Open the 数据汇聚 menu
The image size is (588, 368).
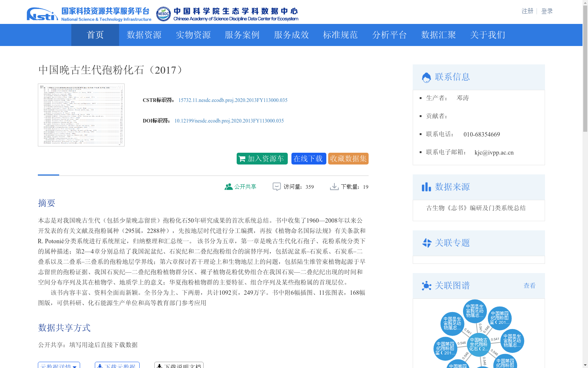pos(438,35)
